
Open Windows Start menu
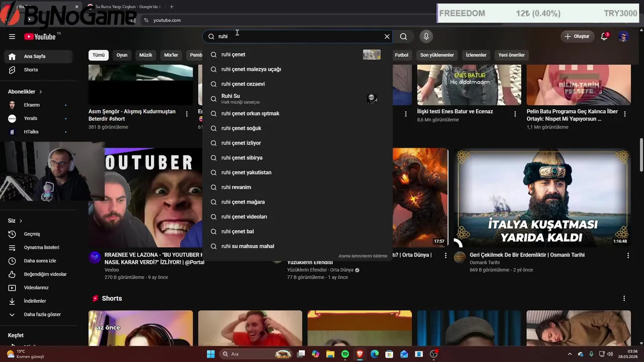point(211,354)
